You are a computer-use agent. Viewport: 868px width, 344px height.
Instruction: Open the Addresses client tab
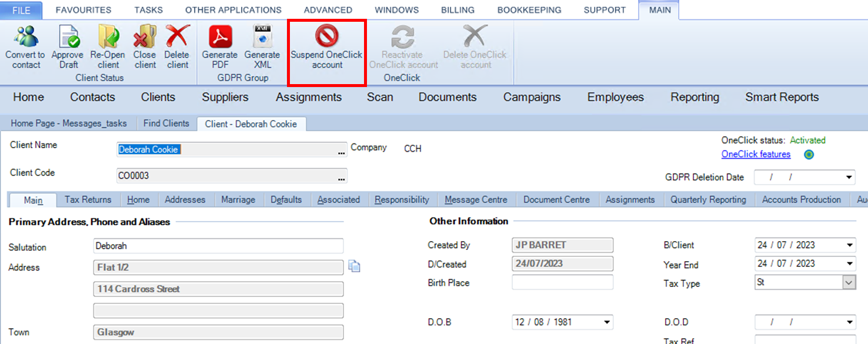pos(185,200)
